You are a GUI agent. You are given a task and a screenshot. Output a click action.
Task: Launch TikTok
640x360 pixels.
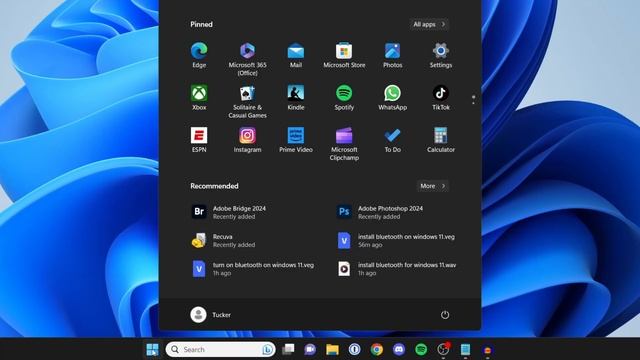[441, 98]
